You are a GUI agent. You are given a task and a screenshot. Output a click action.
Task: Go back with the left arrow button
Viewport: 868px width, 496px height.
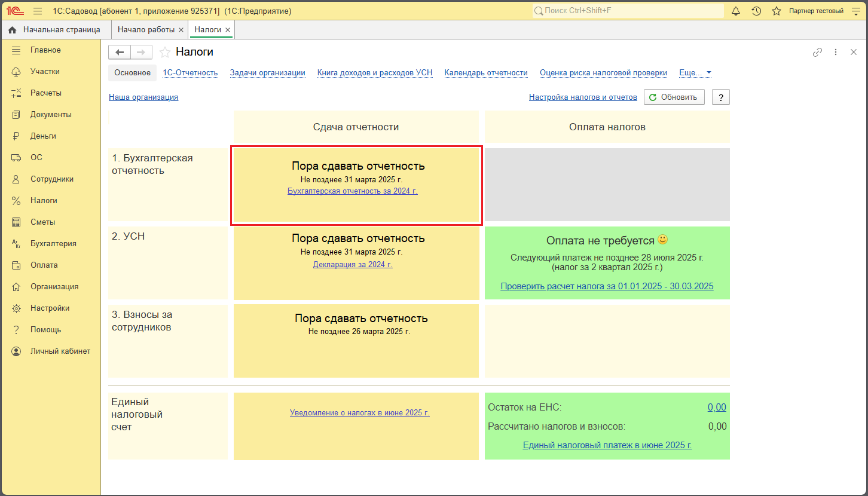coord(120,53)
